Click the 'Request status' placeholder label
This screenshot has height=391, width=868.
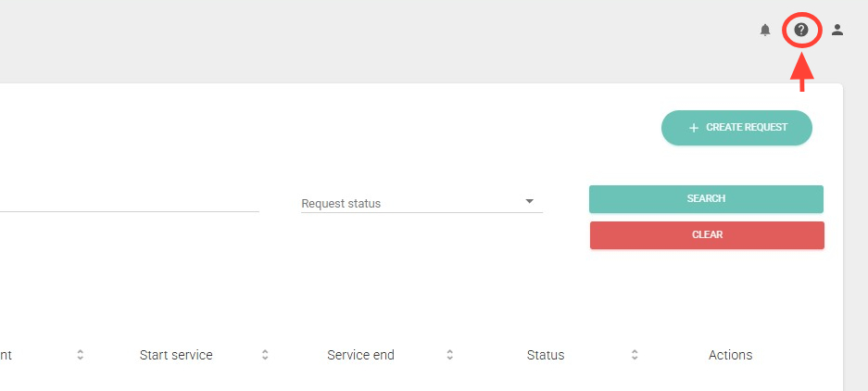pyautogui.click(x=341, y=204)
